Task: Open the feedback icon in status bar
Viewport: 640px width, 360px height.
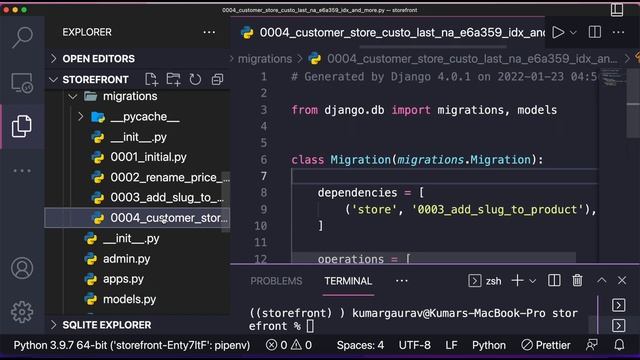Action: click(x=592, y=345)
